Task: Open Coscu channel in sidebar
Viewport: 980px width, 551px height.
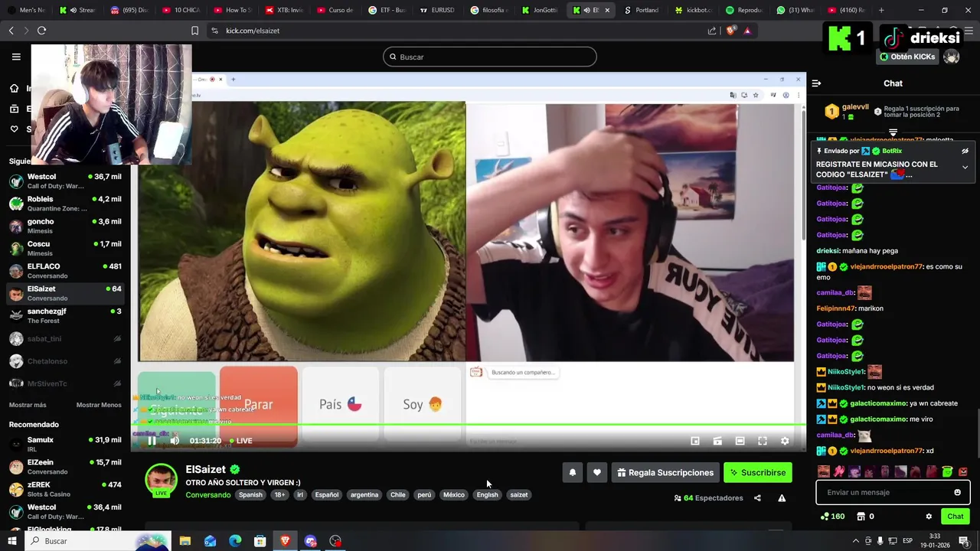Action: [65, 248]
